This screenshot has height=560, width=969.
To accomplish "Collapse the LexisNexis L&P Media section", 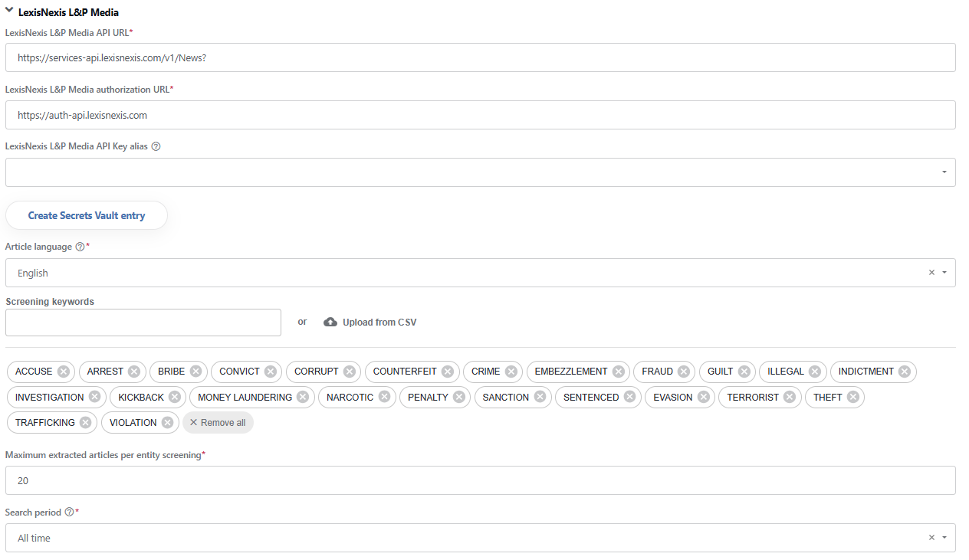I will [x=9, y=11].
